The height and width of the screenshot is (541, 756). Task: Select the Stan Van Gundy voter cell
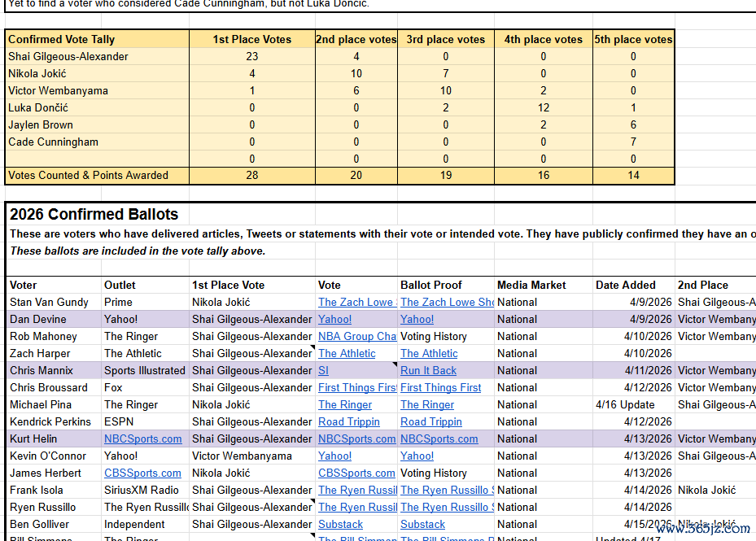[49, 302]
